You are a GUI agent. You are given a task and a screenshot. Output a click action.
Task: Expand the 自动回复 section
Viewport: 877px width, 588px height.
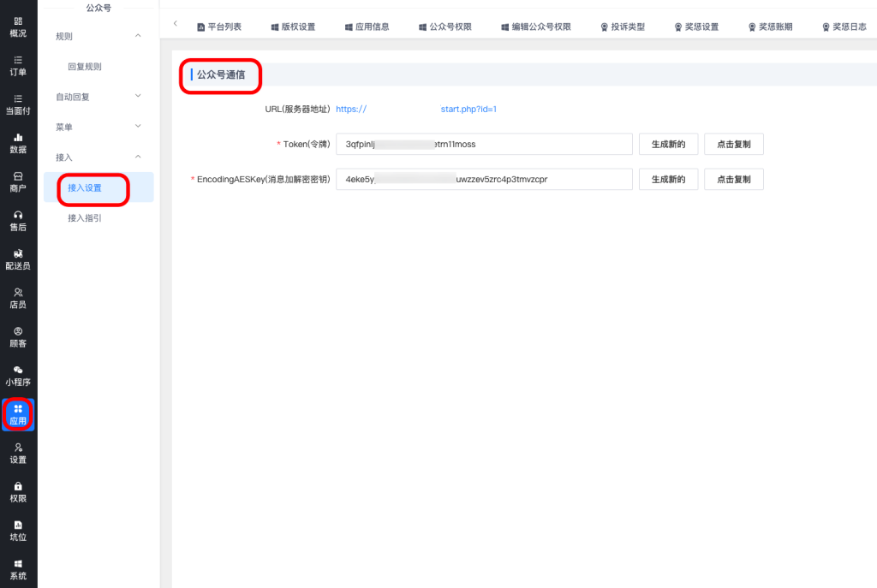click(x=138, y=97)
